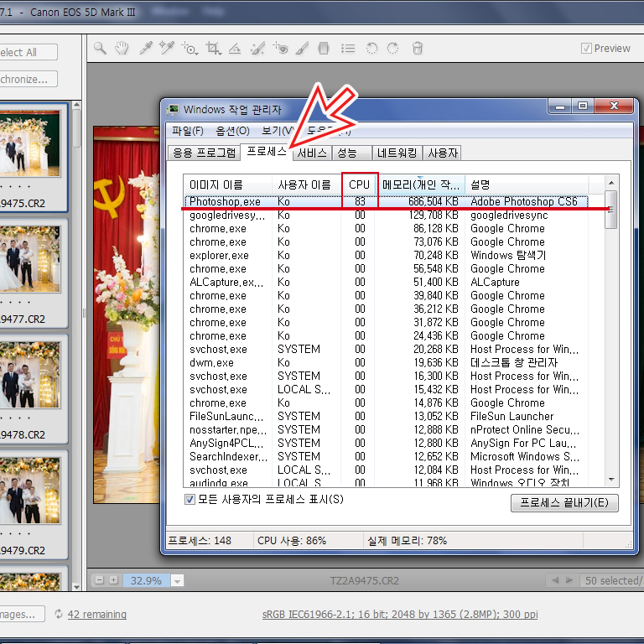The width and height of the screenshot is (644, 644).
Task: Click the trash icon to mark for deletion
Action: point(418,49)
